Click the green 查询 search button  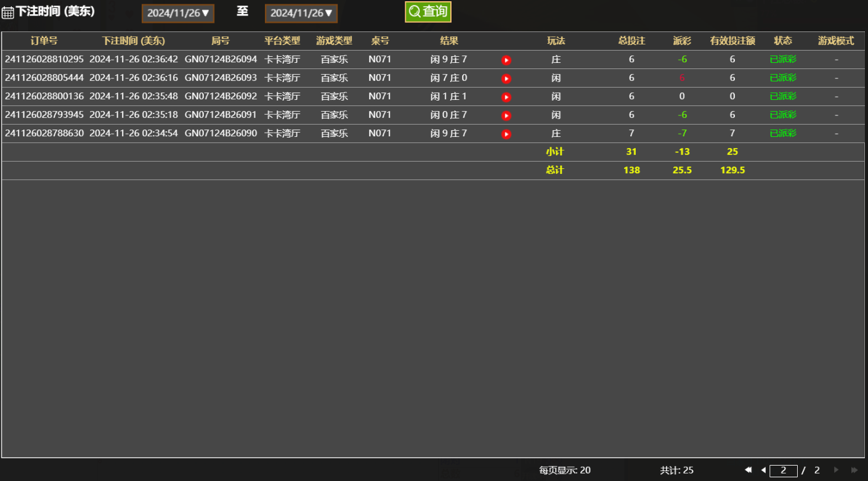[x=428, y=12]
